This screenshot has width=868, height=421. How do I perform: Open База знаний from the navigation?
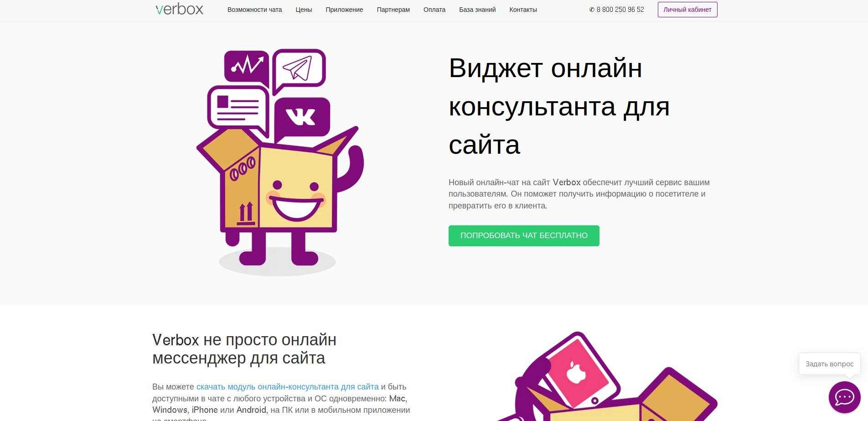point(477,10)
